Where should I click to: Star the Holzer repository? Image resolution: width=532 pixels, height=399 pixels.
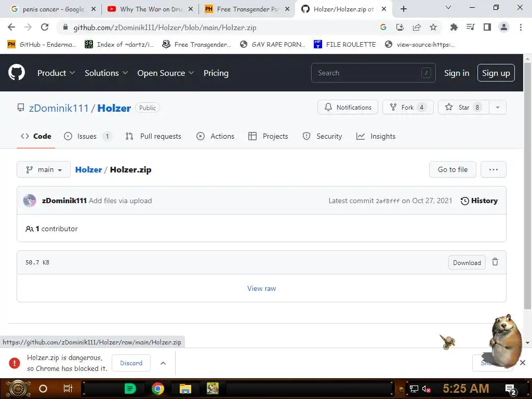(463, 107)
